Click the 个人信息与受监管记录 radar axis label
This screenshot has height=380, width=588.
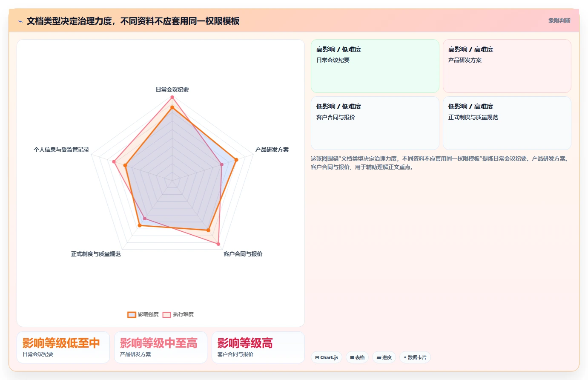61,150
